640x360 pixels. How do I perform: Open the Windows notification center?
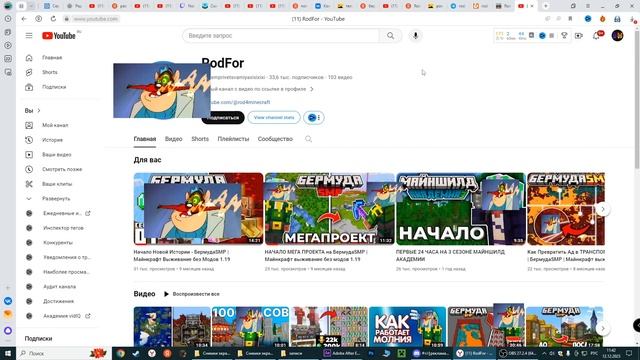pyautogui.click(x=629, y=353)
